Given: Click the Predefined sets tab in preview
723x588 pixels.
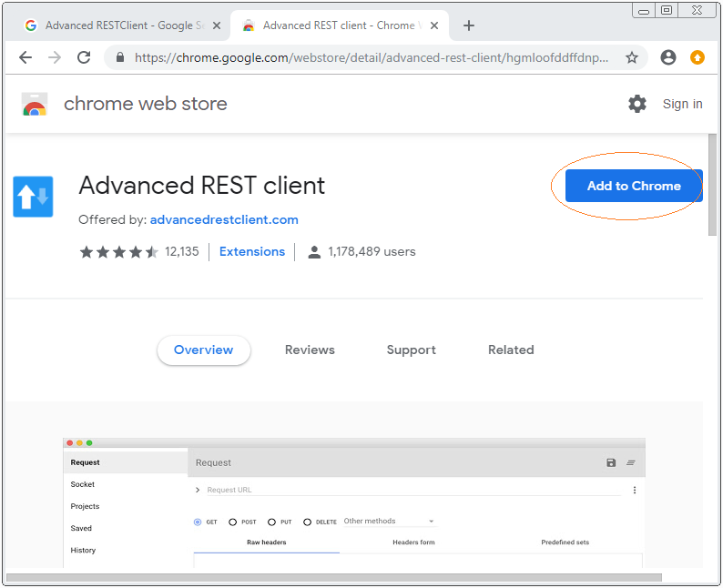Looking at the screenshot, I should (565, 542).
